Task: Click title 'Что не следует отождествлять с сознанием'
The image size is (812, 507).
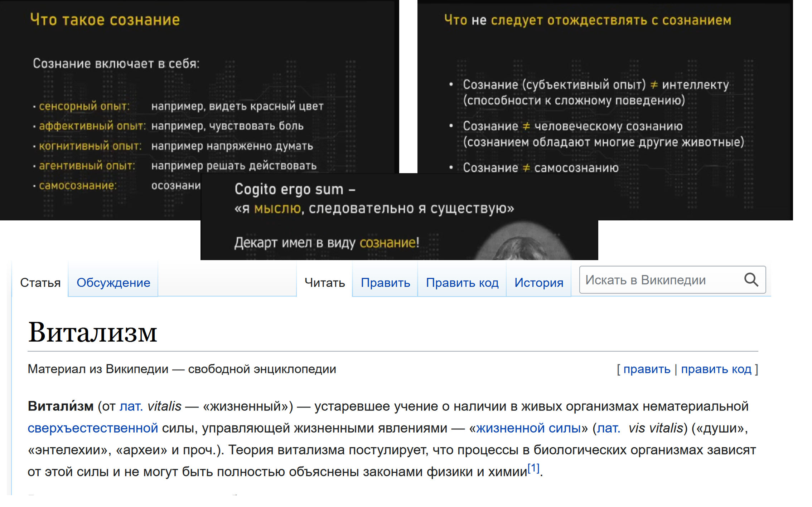Action: point(588,20)
